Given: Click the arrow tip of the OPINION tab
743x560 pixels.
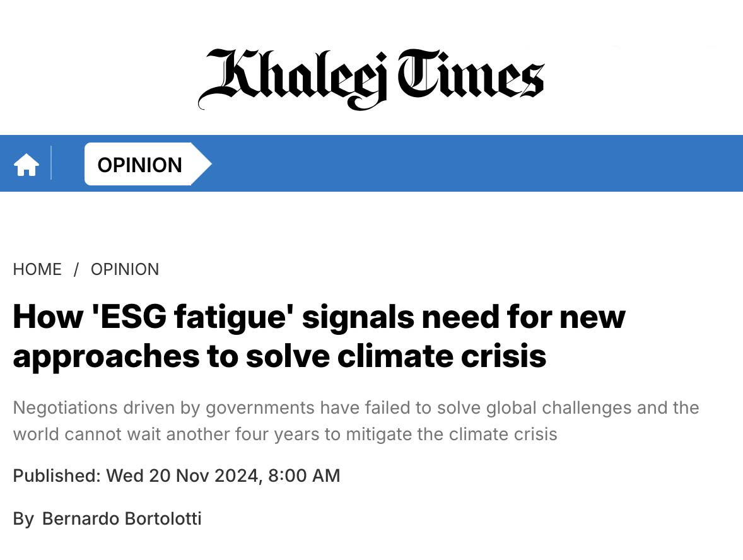Looking at the screenshot, I should 202,165.
